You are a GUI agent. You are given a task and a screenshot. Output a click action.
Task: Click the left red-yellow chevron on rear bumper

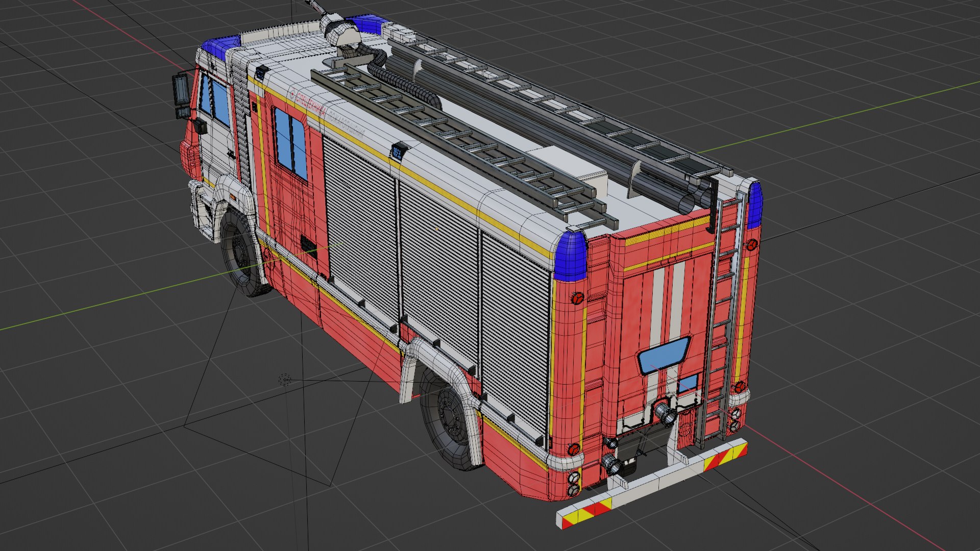586,512
